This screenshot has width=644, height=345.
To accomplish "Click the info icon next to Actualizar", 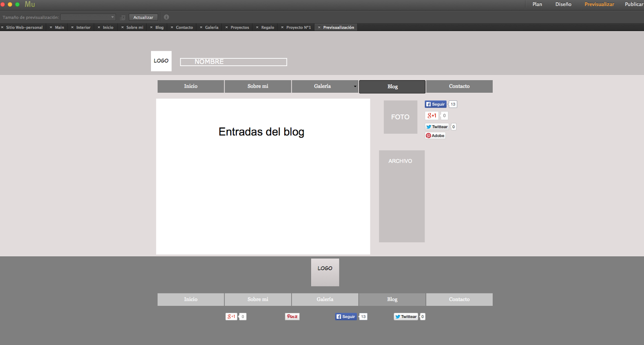I will pyautogui.click(x=166, y=17).
